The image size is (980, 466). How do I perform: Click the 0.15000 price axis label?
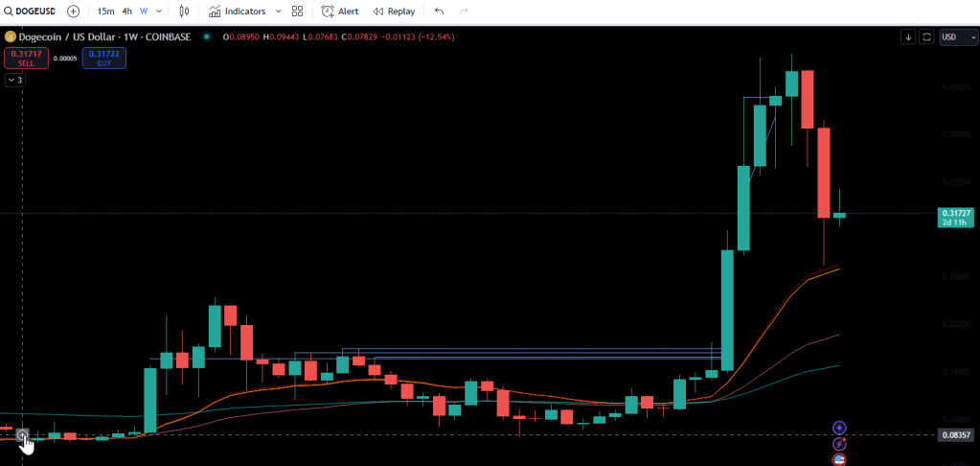(955, 371)
